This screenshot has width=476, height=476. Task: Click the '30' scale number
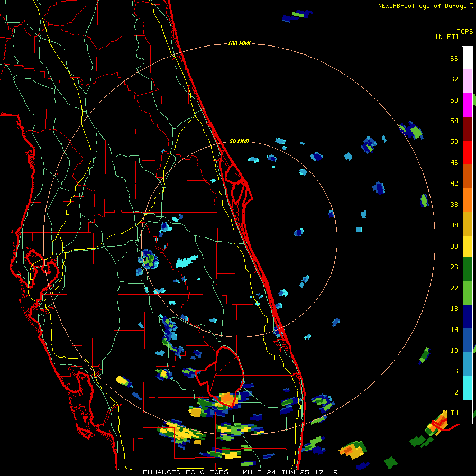(x=454, y=246)
